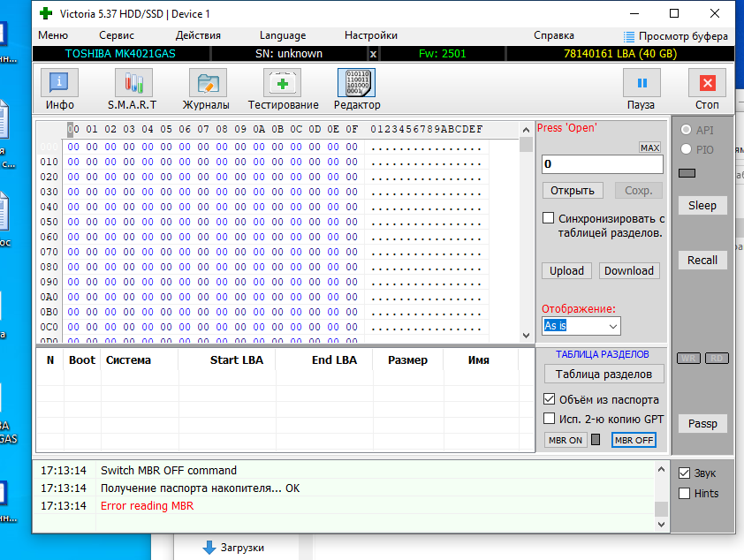Open the Справка menu

554,35
